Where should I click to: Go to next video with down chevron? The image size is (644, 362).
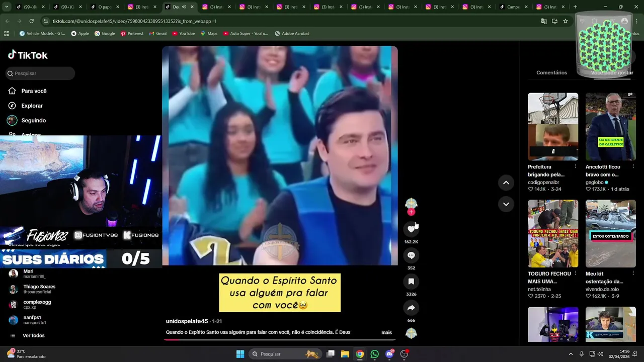tap(506, 204)
